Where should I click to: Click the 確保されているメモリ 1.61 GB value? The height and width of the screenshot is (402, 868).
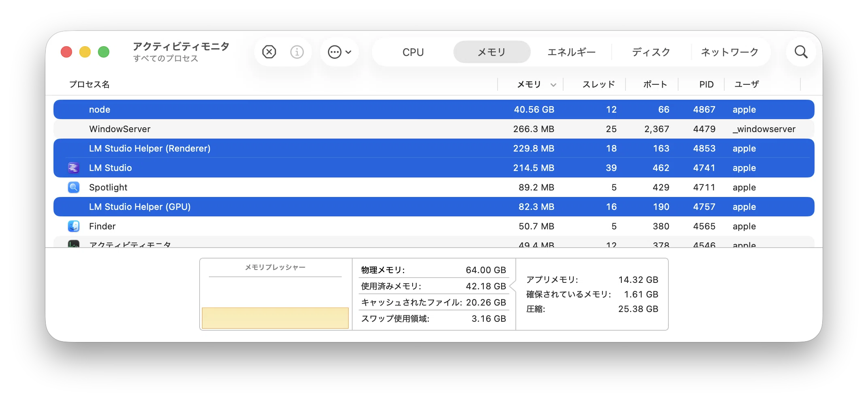point(641,294)
